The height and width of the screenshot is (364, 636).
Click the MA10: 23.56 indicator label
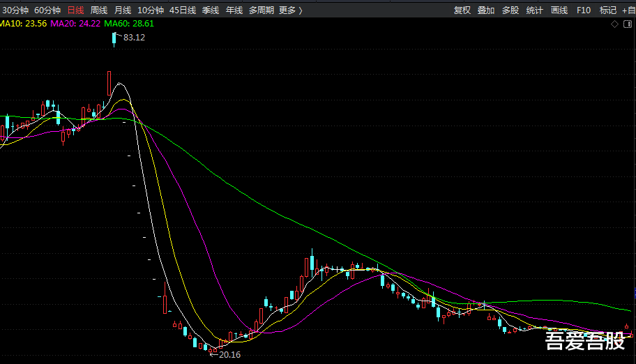click(x=23, y=24)
